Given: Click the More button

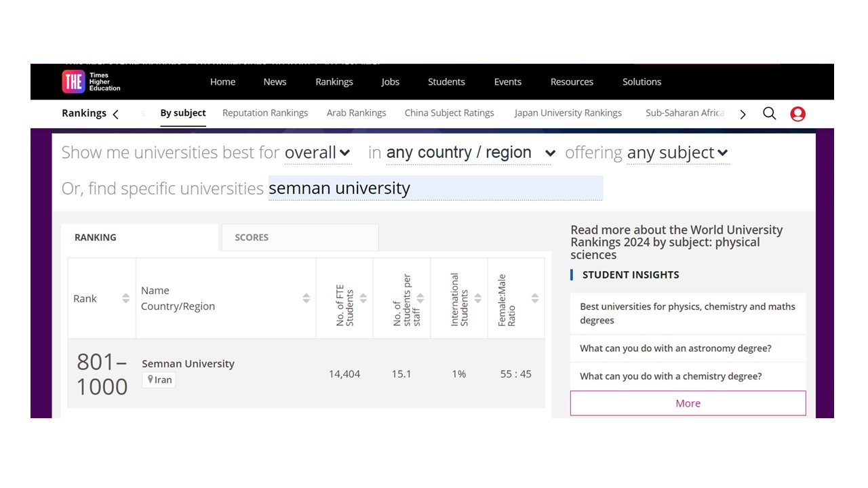Looking at the screenshot, I should tap(688, 403).
